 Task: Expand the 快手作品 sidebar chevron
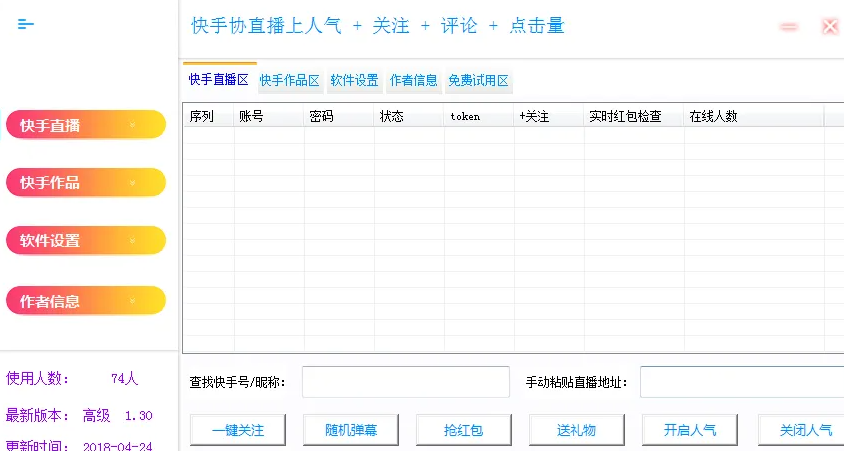pos(133,183)
